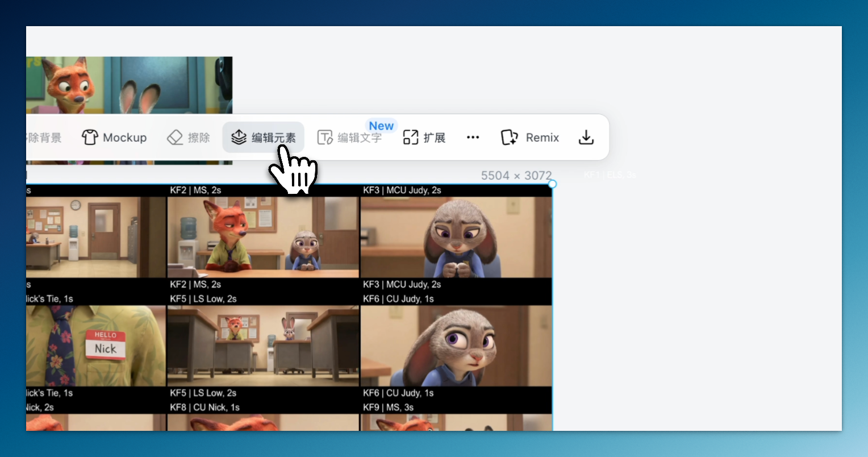Download the selected image
Screen dimensions: 868x457
click(x=586, y=138)
